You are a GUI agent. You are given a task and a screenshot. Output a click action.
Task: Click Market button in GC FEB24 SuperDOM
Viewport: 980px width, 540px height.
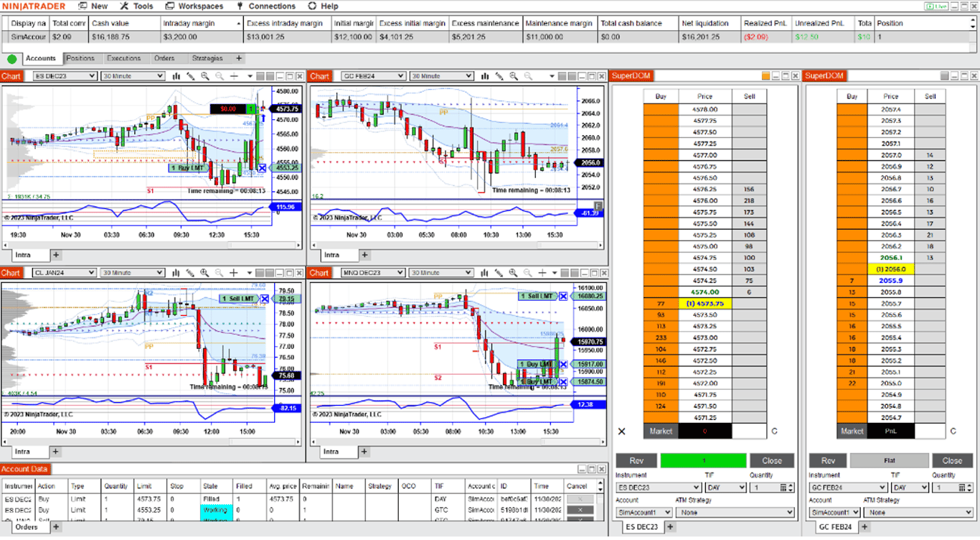[852, 432]
